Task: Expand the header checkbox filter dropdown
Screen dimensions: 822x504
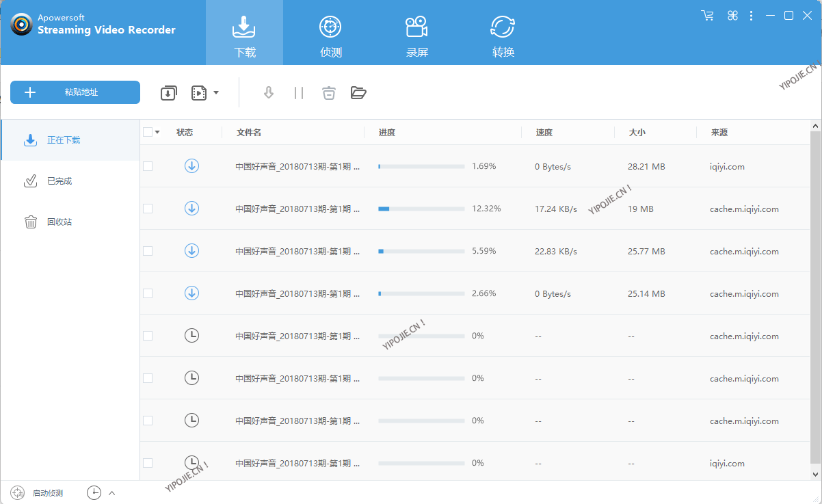Action: click(157, 131)
